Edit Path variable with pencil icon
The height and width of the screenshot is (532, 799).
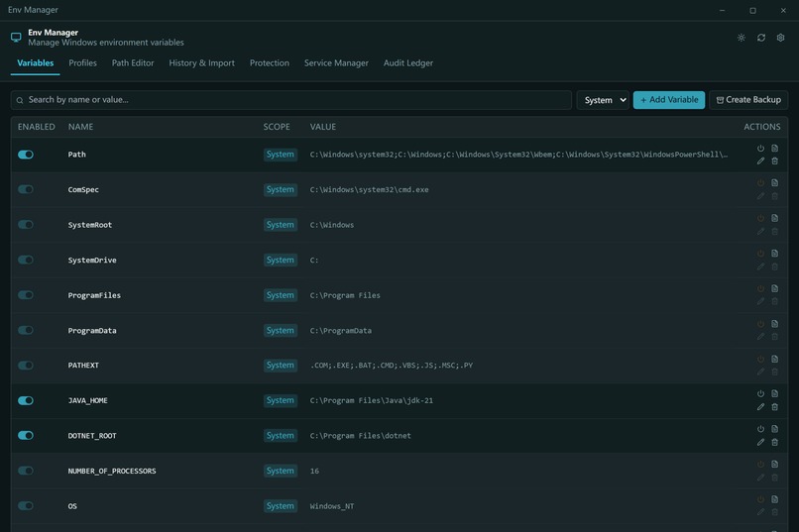(x=760, y=160)
